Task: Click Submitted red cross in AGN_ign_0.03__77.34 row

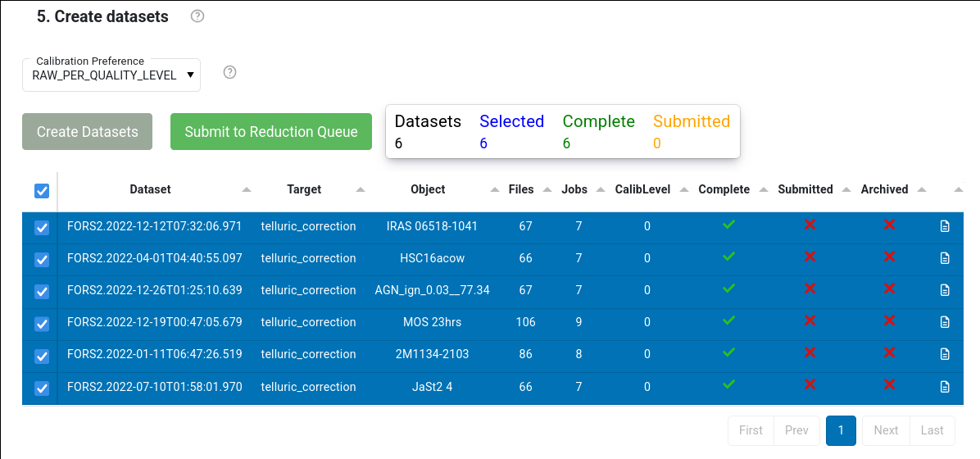Action: point(810,289)
